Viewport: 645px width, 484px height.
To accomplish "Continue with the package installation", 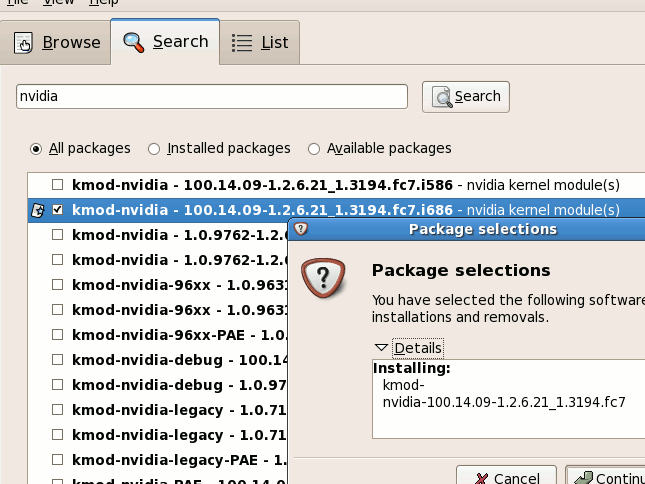I will [605, 476].
